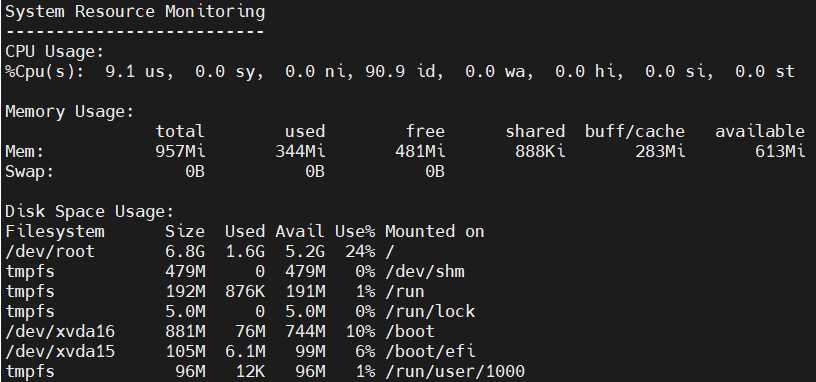Click the Filesystem column header
816x382 pixels.
tap(55, 232)
